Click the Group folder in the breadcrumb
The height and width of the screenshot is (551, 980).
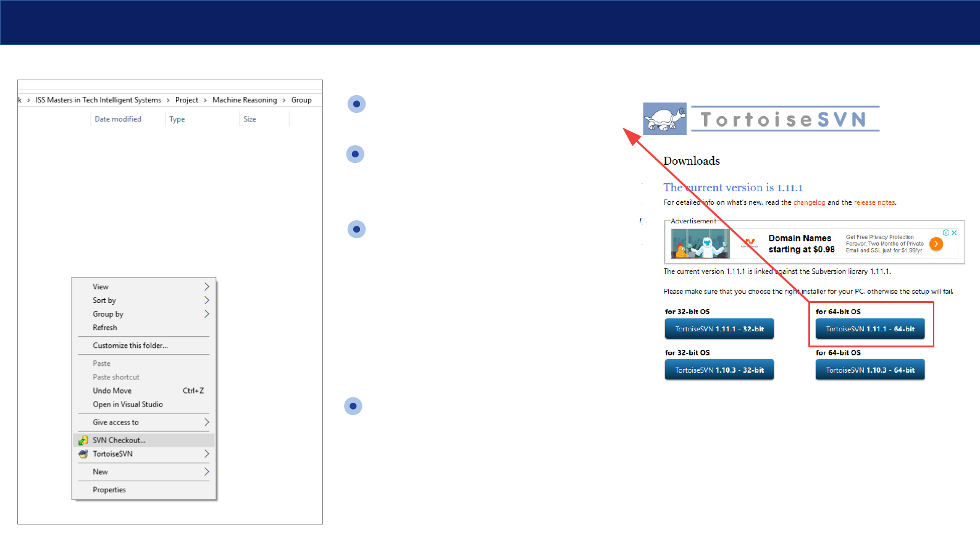(301, 100)
